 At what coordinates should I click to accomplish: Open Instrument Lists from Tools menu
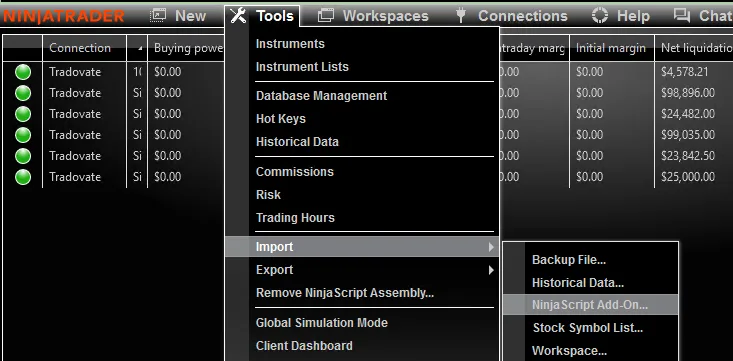302,66
